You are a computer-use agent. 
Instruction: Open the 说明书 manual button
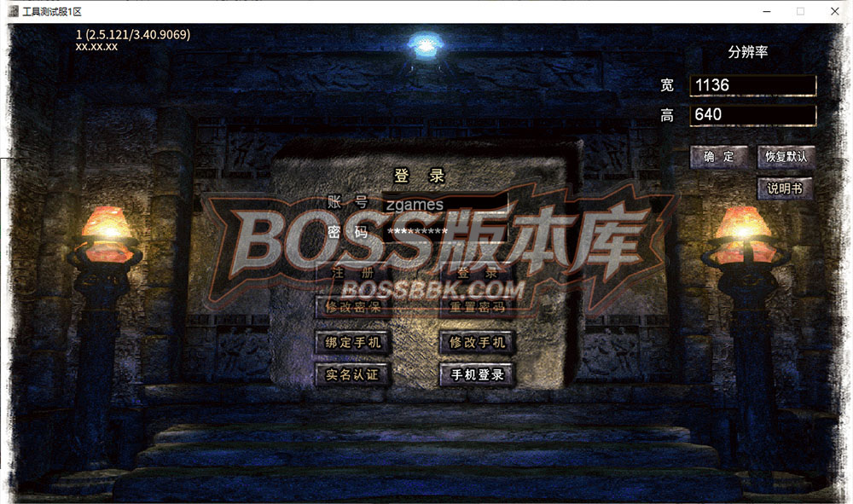pyautogui.click(x=784, y=188)
